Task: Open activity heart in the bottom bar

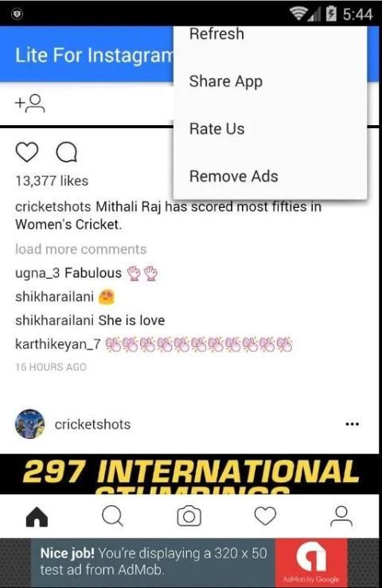Action: click(x=265, y=516)
